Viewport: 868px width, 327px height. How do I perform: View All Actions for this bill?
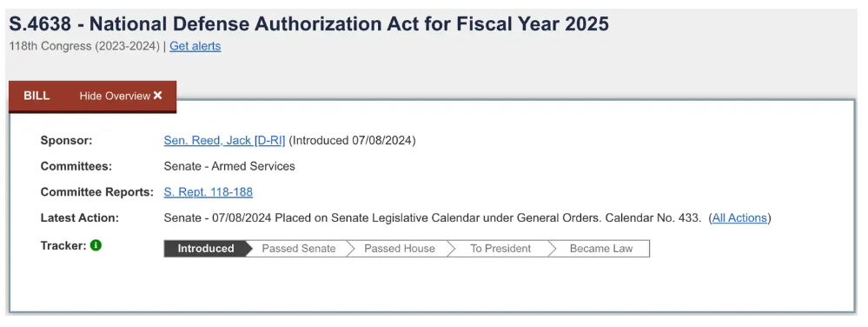point(739,217)
